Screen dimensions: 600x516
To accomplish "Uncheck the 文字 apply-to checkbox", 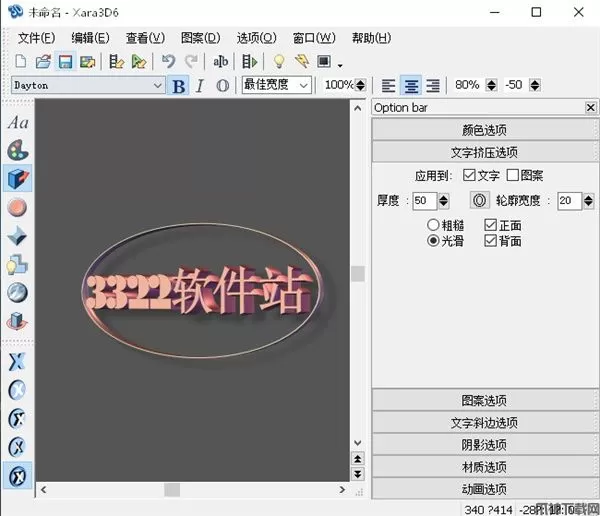I will click(x=470, y=176).
